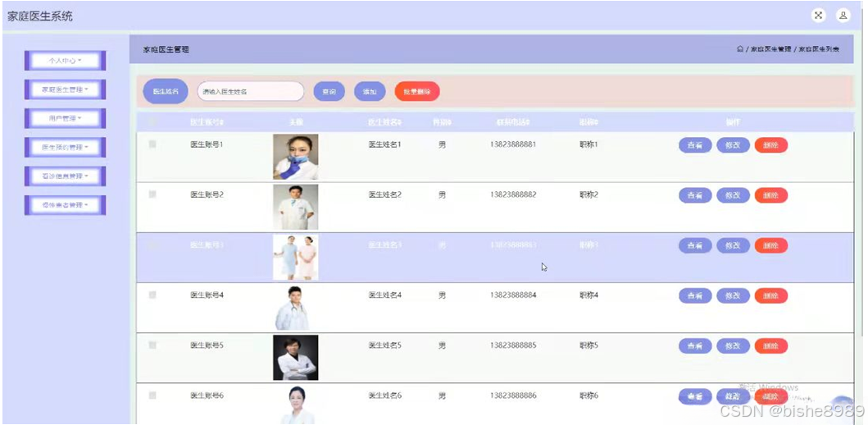Open the user profile icon at top right
The image size is (868, 425).
tap(843, 16)
